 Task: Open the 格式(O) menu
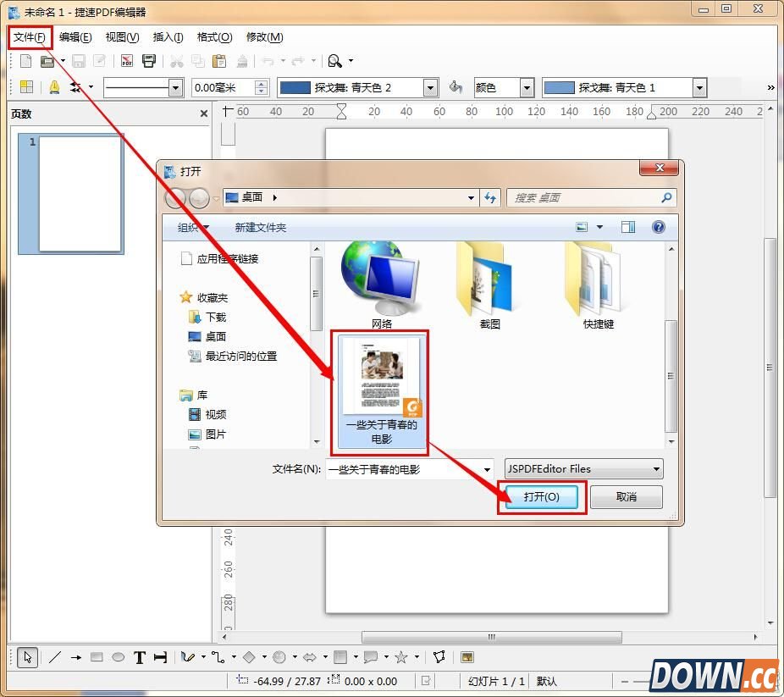click(214, 37)
